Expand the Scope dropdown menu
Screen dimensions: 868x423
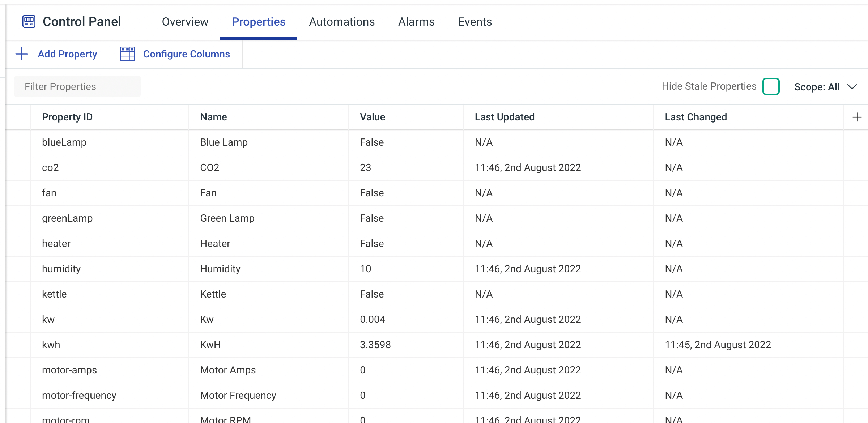pos(825,87)
